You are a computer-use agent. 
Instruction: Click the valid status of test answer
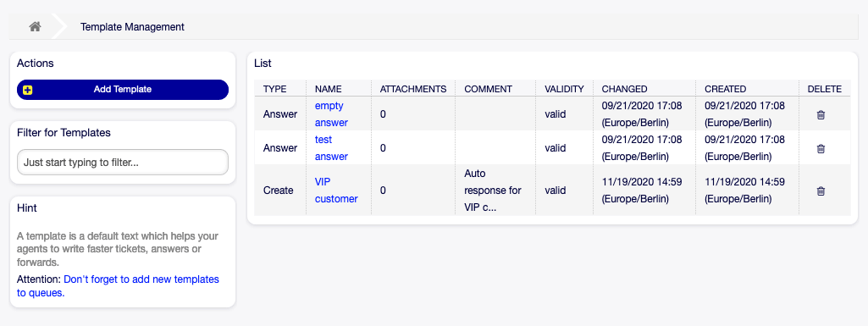coord(556,148)
